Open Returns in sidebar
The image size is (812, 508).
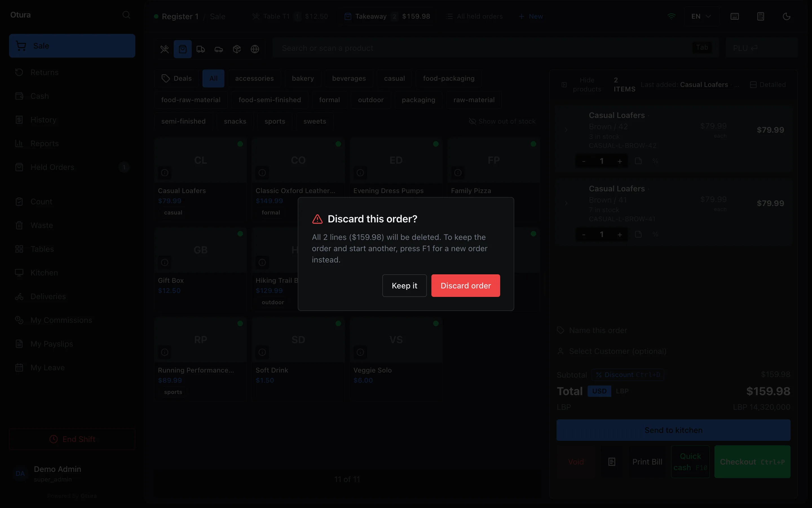[72, 72]
